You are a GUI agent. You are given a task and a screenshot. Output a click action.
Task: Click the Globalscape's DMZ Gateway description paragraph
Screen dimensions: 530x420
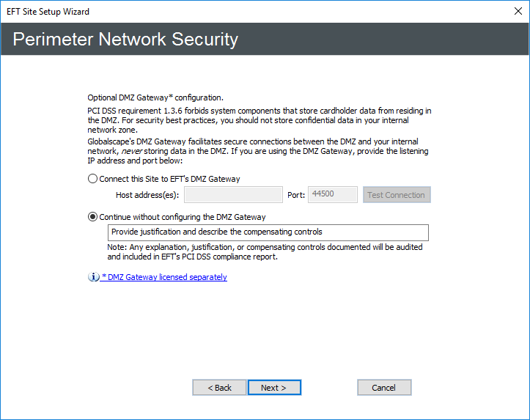[x=258, y=151]
